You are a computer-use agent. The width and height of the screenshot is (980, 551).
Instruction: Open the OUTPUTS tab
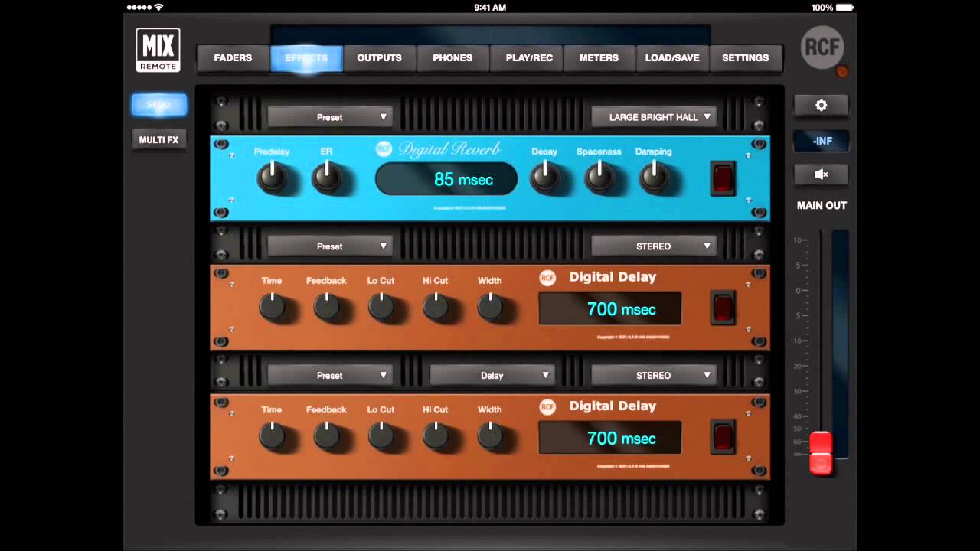(x=379, y=58)
